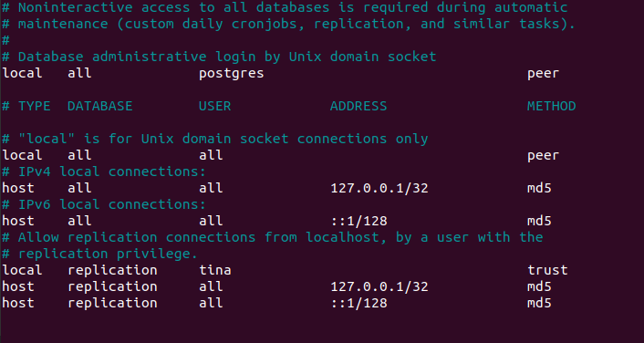
Task: Place cursor on 'md5' in the last line
Action: pyautogui.click(x=539, y=303)
